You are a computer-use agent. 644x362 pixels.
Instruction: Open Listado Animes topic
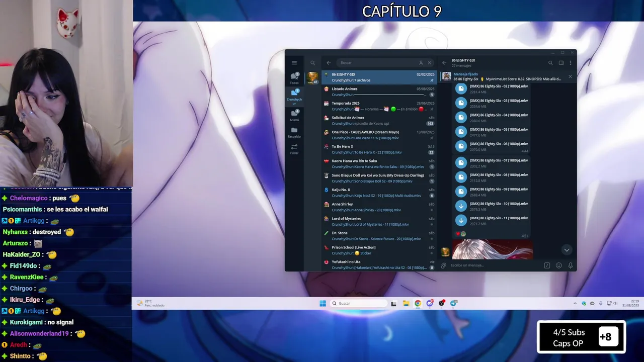(379, 92)
